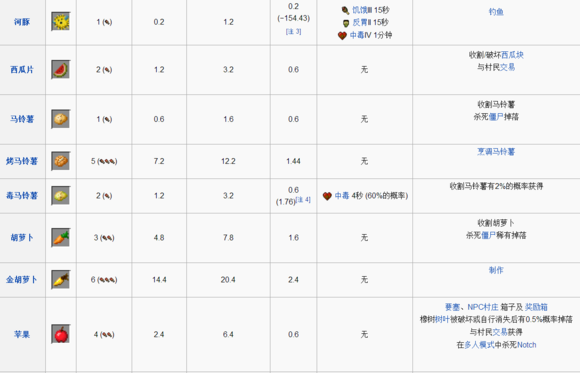
Task: Open the 烤马铃薯 article link
Action: point(22,161)
